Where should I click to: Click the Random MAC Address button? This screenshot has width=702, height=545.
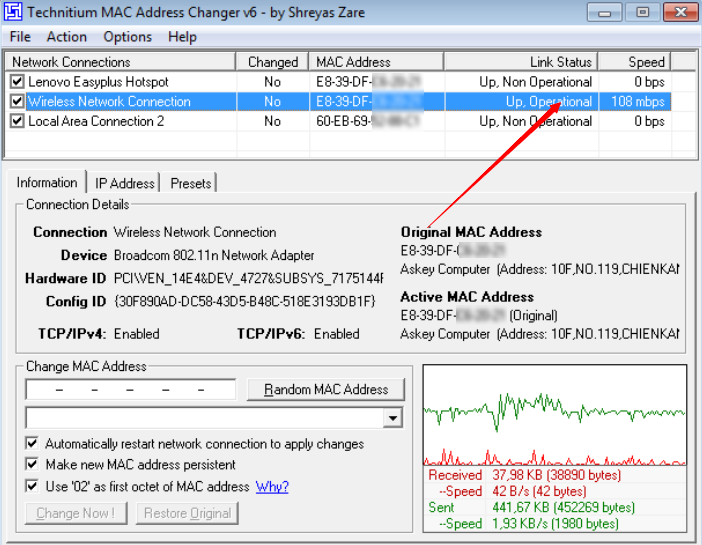point(326,389)
